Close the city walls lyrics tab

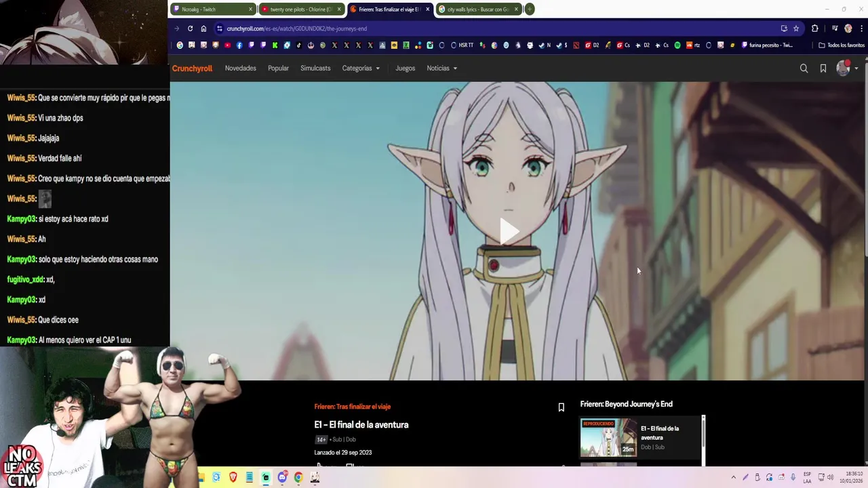coord(516,9)
